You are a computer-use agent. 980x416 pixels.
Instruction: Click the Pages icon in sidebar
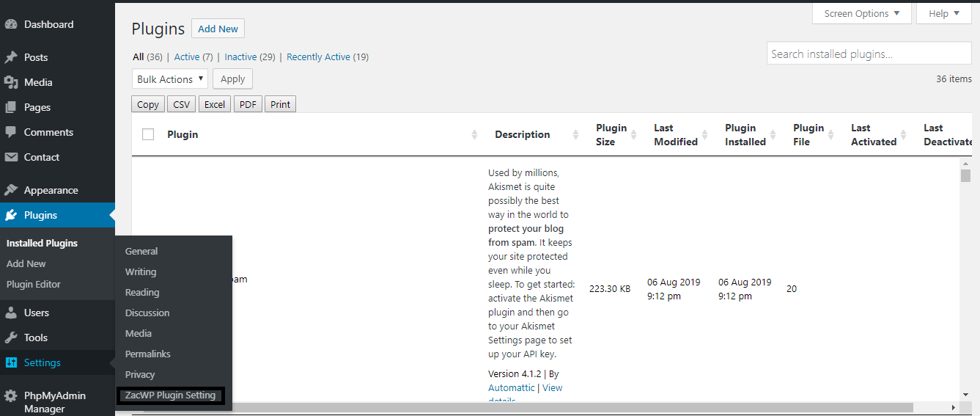pos(11,107)
